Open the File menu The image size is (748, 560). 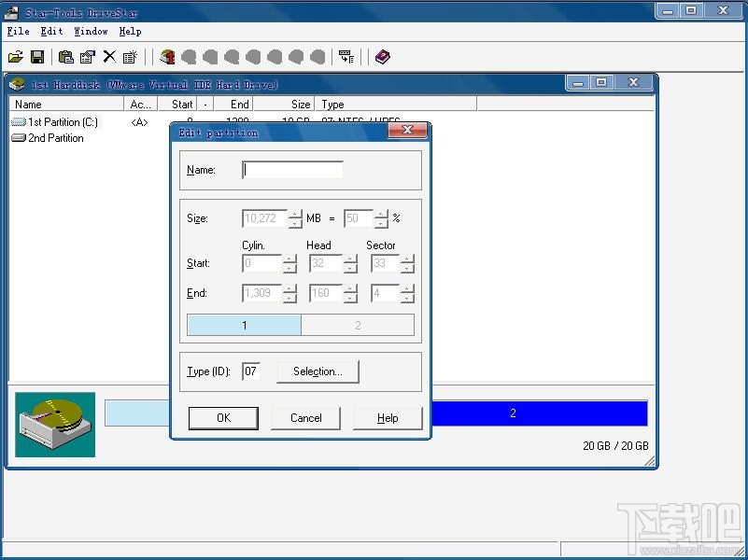tap(18, 32)
